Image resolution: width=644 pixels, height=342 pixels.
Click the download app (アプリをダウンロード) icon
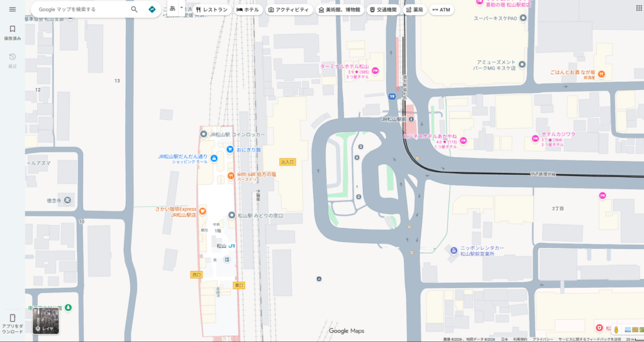[x=12, y=322]
